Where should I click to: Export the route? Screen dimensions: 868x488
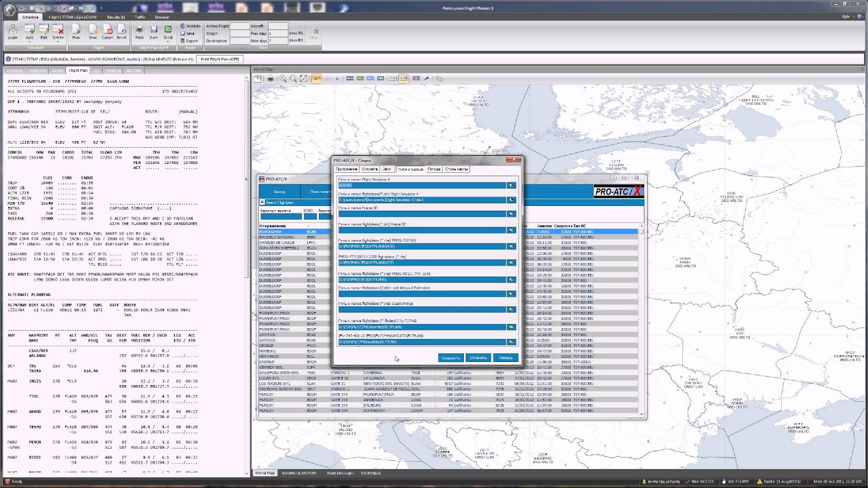tap(189, 41)
